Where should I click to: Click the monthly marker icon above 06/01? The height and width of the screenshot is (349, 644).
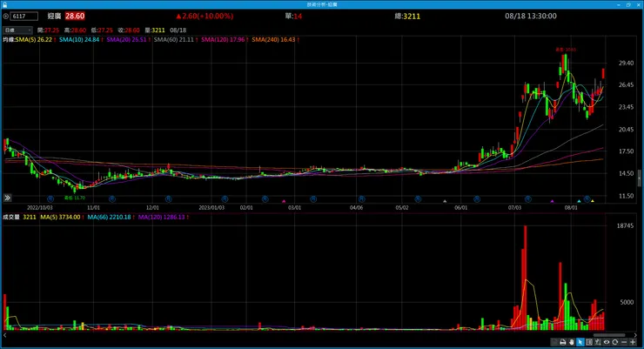point(476,199)
